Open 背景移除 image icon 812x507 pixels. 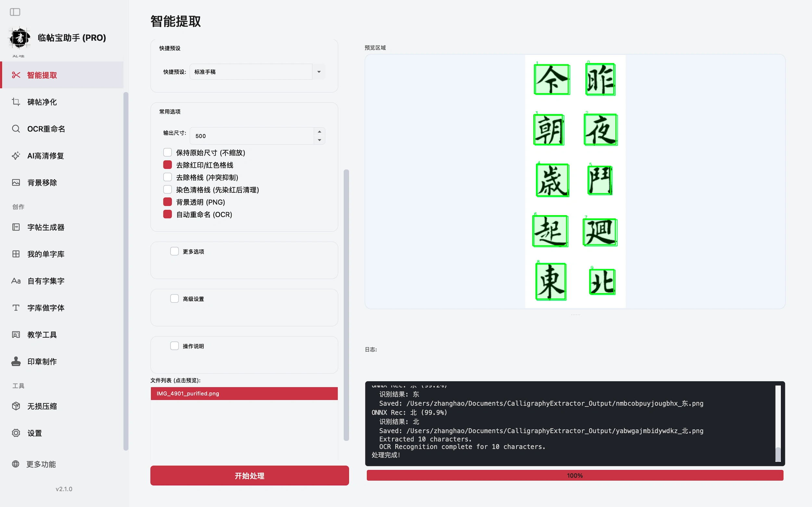coord(16,182)
